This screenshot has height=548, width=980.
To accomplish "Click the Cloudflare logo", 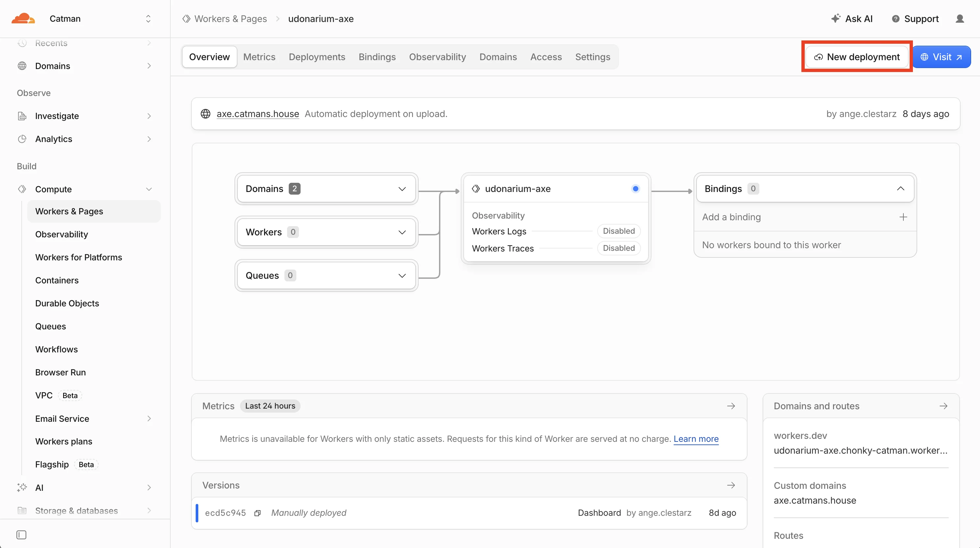I will (x=23, y=18).
